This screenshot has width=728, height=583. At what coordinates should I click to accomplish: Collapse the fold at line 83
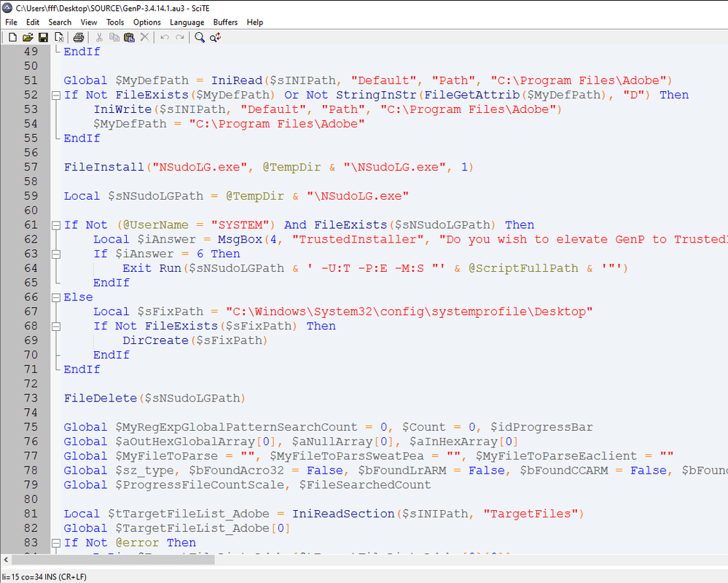pos(55,543)
